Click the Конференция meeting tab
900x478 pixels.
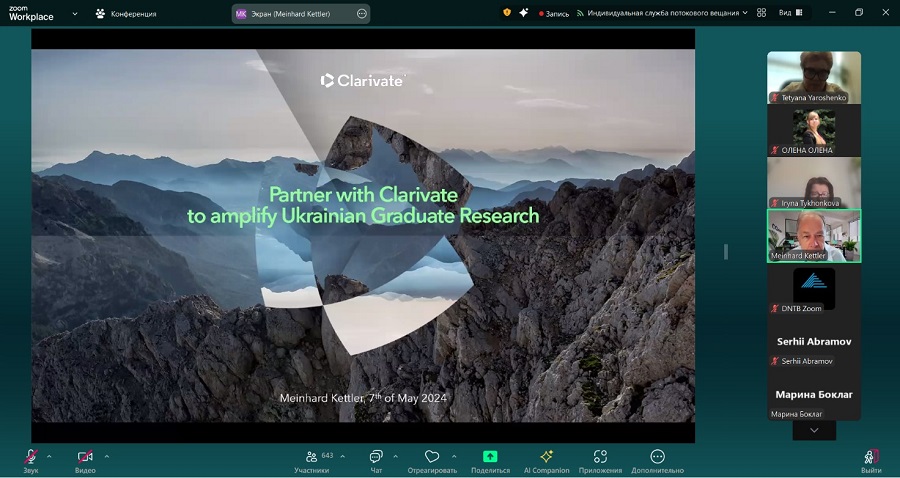[x=126, y=14]
